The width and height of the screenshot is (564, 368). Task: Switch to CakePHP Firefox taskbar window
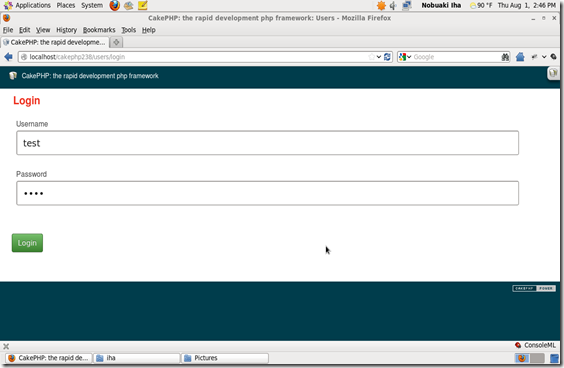[x=49, y=358]
